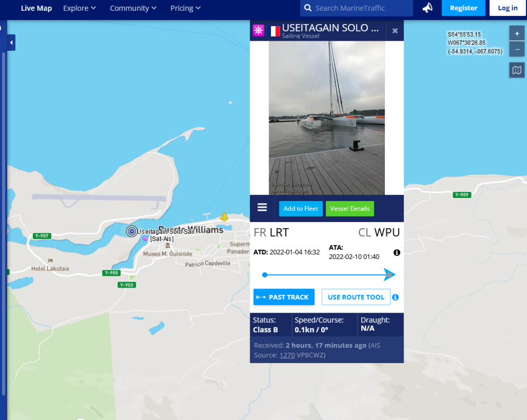The image size is (527, 420).
Task: Click the voyage start point dot
Action: click(x=265, y=275)
